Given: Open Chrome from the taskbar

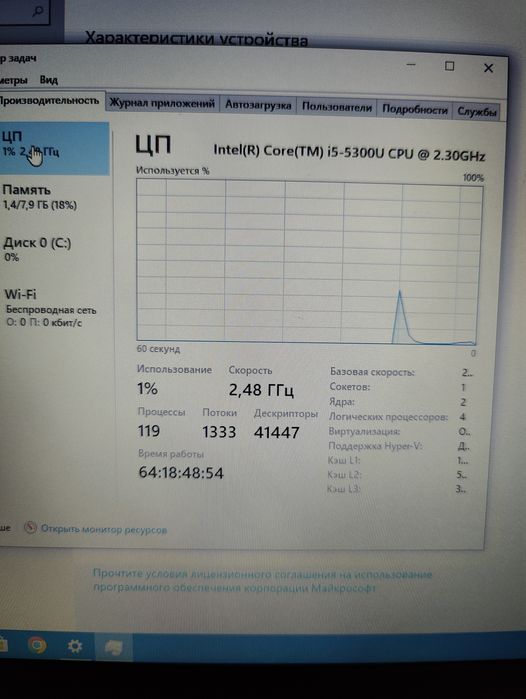Looking at the screenshot, I should [x=37, y=645].
